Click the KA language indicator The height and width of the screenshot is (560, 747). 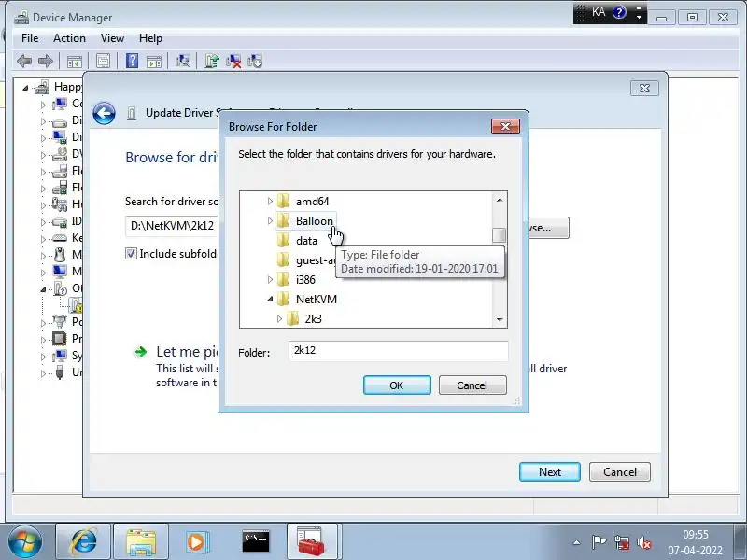point(599,12)
